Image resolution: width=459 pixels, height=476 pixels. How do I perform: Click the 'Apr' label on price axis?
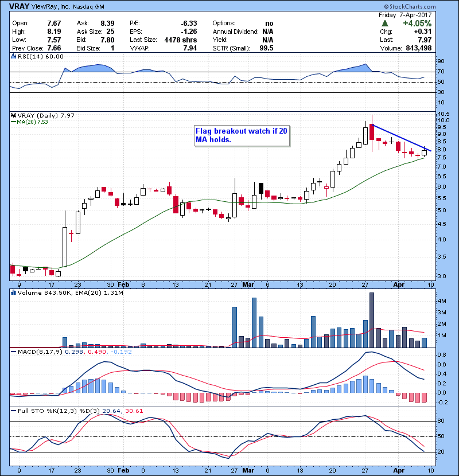(x=399, y=285)
